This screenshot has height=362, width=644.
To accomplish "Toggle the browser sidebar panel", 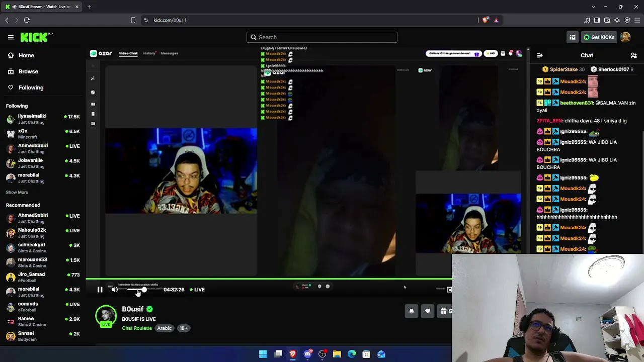I will (597, 20).
